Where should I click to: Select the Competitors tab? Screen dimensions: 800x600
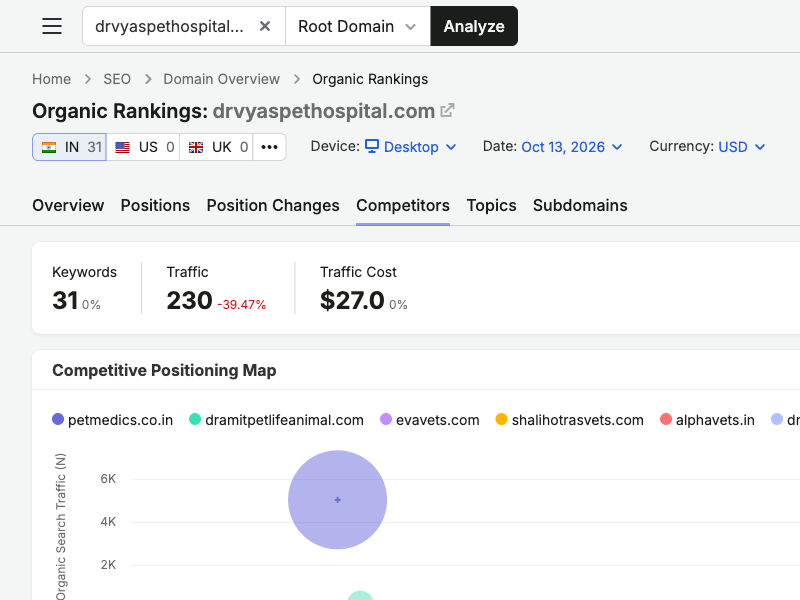point(403,205)
